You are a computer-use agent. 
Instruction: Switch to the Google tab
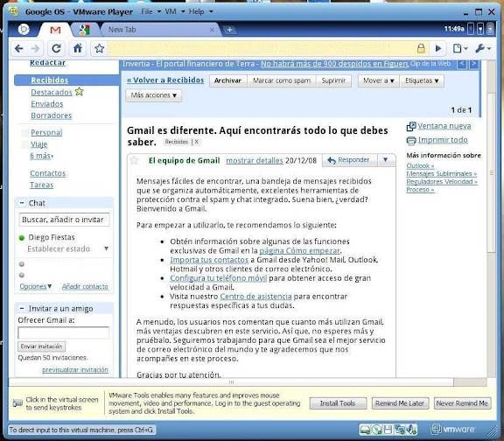pos(84,30)
